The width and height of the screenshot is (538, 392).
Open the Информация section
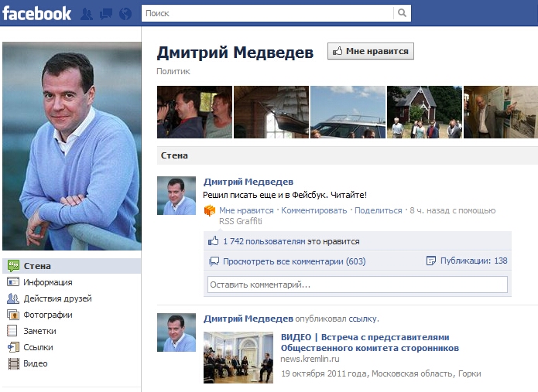[x=48, y=282]
